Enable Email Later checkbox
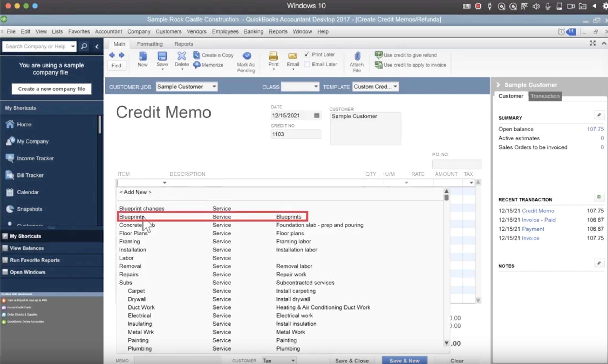 [307, 64]
